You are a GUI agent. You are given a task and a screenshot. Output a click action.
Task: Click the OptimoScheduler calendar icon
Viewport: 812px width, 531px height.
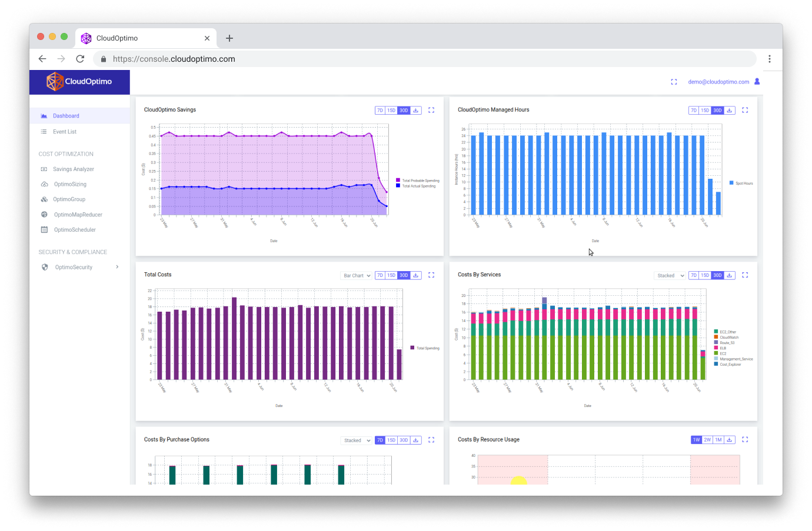tap(44, 230)
